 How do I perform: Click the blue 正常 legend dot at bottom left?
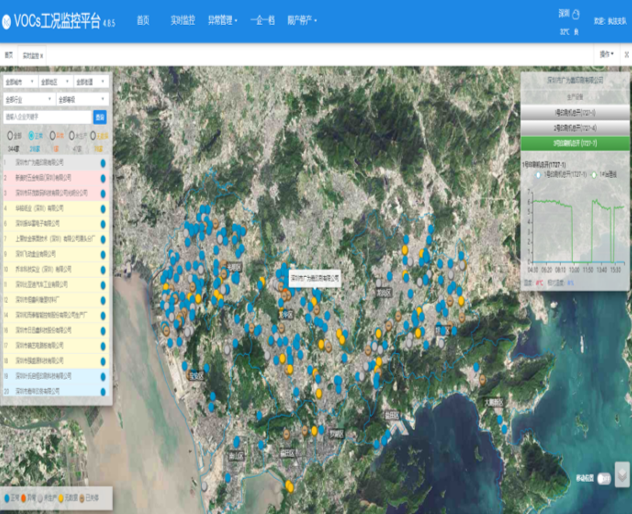click(x=7, y=499)
